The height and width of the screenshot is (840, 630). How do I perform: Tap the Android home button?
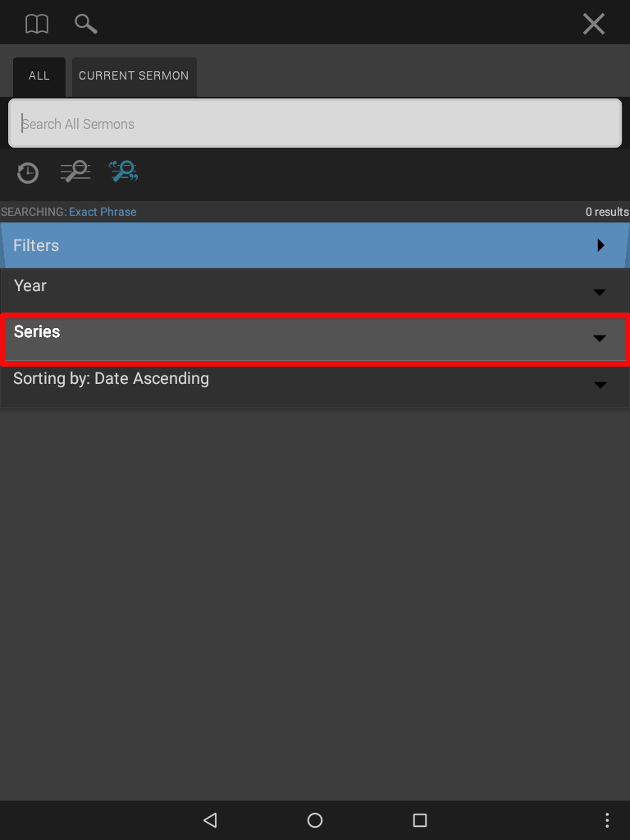tap(315, 820)
